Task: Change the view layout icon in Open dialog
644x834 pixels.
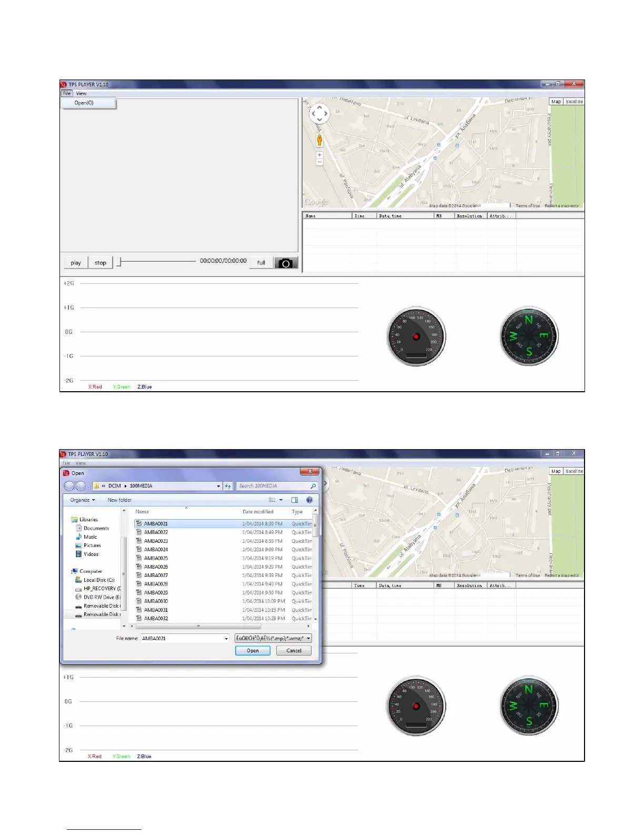Action: pos(272,500)
